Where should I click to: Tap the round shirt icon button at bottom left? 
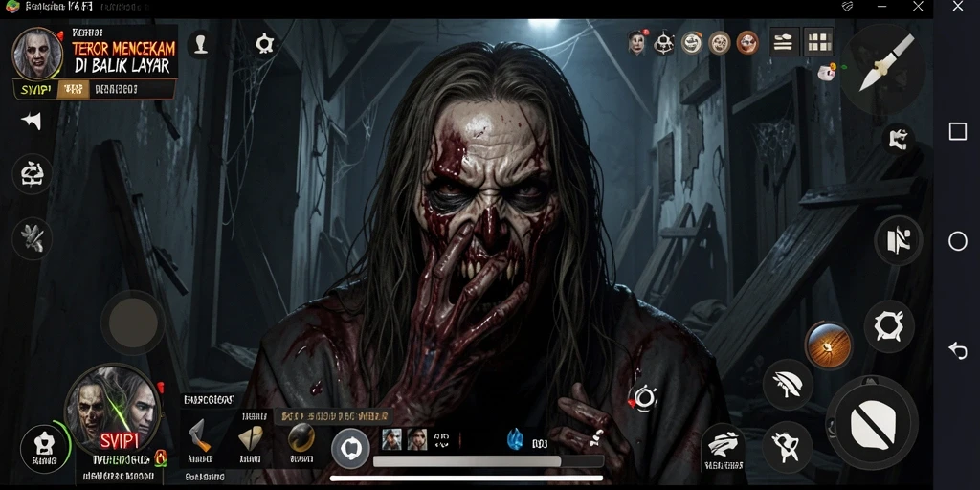44,448
